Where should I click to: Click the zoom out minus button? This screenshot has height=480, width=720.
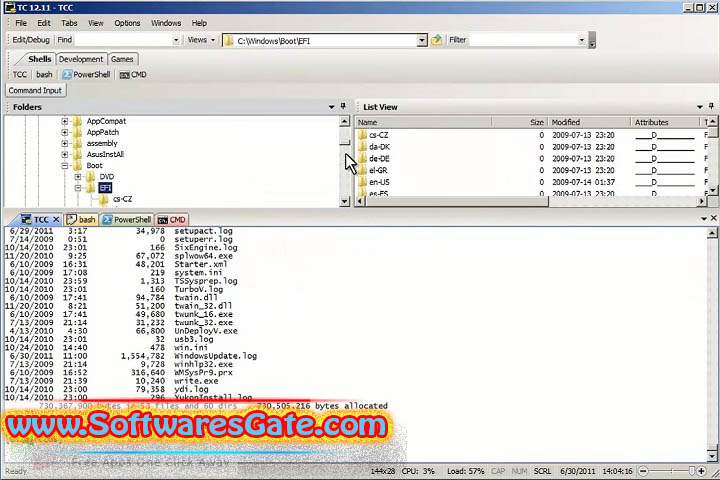[643, 471]
